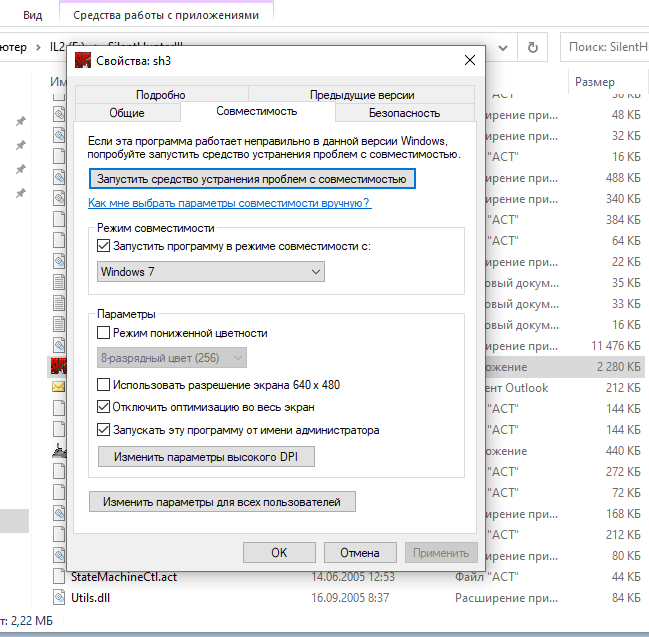The width and height of the screenshot is (649, 637).
Task: Select the Outlook envelope file icon
Action: tap(59, 387)
